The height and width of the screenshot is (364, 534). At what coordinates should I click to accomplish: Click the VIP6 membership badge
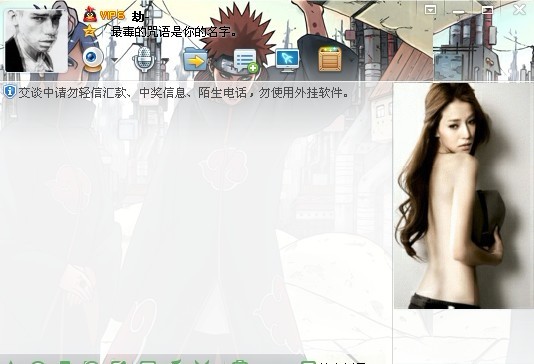(x=112, y=15)
